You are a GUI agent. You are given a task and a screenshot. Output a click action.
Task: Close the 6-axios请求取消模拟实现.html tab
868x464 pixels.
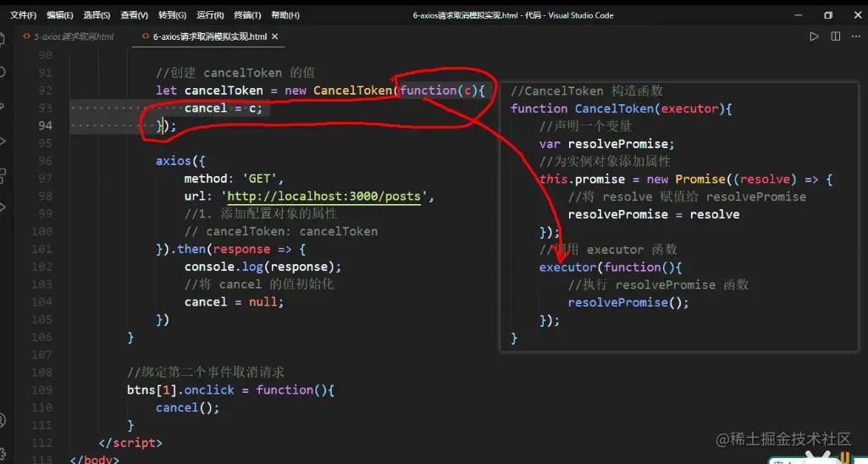(274, 36)
